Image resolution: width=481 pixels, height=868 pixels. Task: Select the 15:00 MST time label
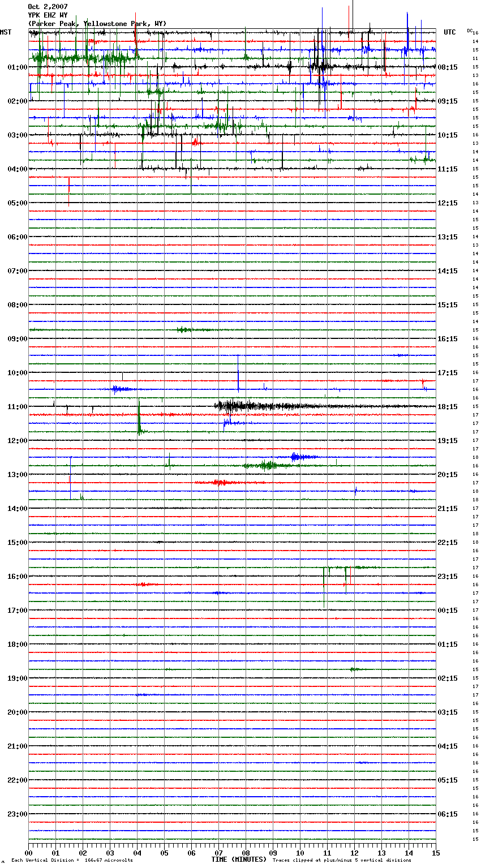tap(18, 543)
